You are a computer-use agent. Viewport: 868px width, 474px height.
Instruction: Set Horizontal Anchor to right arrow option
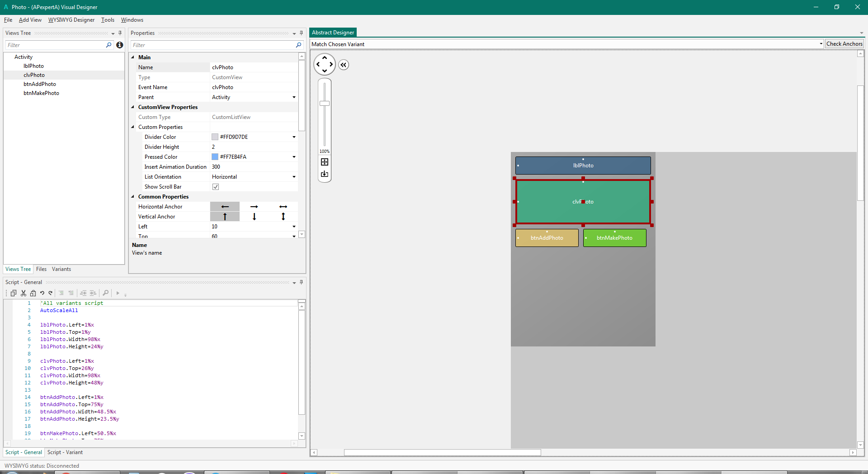tap(254, 207)
